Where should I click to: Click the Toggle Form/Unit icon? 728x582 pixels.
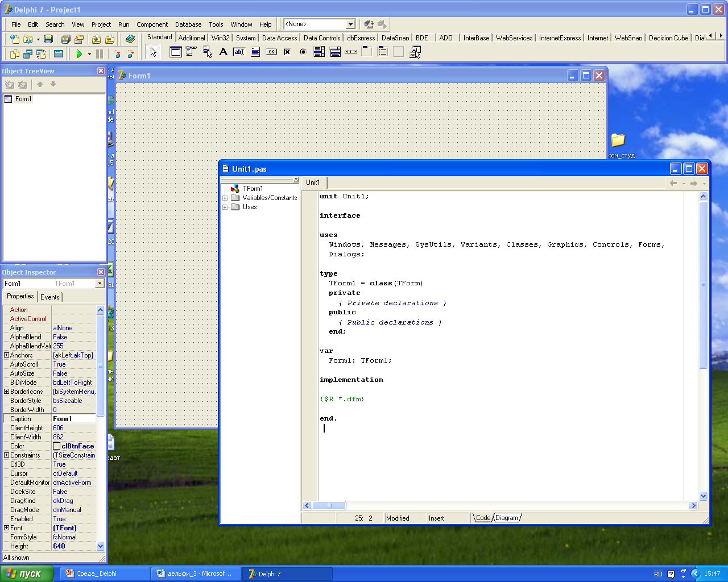point(41,54)
